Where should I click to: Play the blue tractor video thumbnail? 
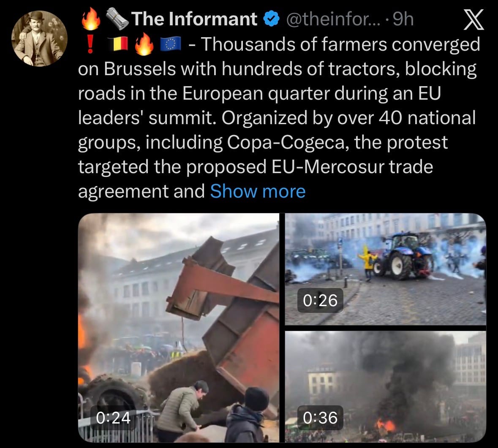[x=386, y=269]
